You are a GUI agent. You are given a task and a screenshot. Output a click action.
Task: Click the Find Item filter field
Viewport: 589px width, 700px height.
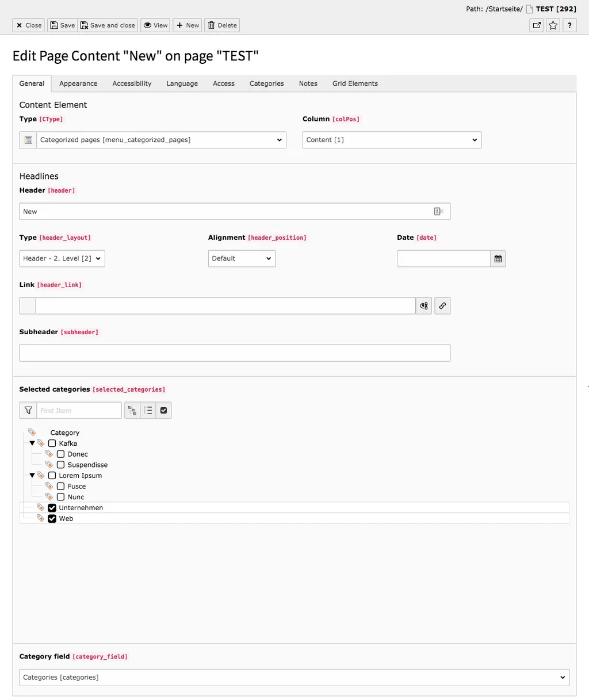tap(78, 410)
